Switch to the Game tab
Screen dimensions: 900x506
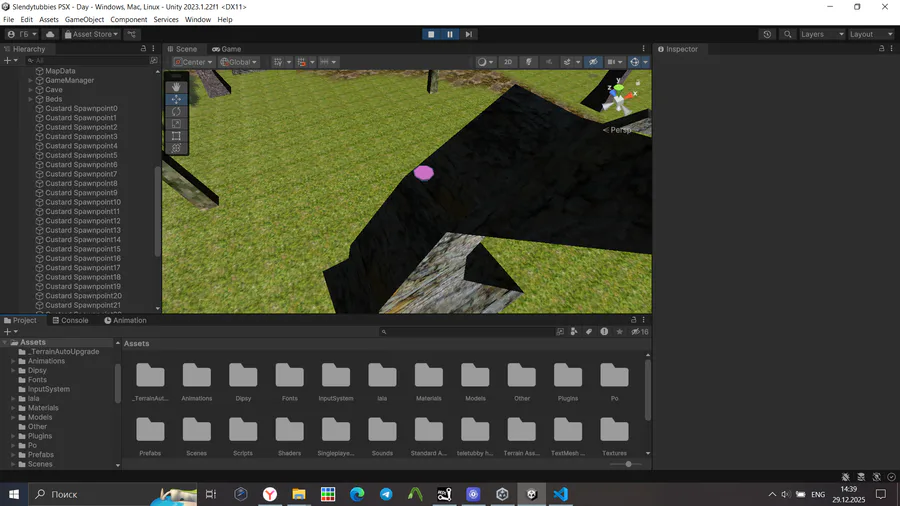click(x=226, y=49)
